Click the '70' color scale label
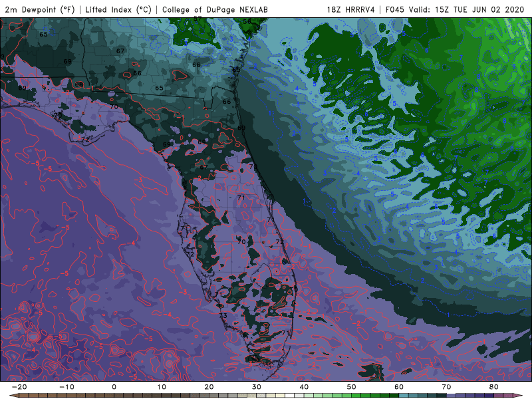This screenshot has height=399, width=532. tap(446, 387)
